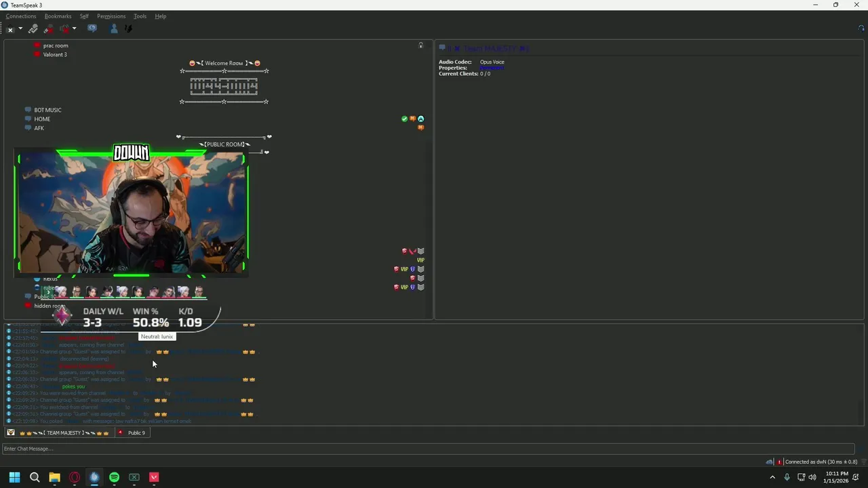The height and width of the screenshot is (488, 868).
Task: Click the 'pokes you' message in chat log
Action: click(73, 386)
